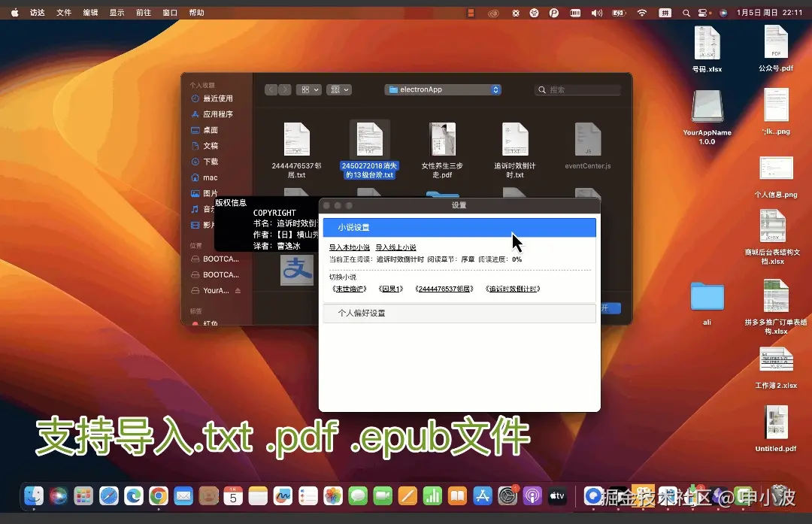812x524 pixels.
Task: Click the back navigation arrow in Finder
Action: pyautogui.click(x=271, y=89)
